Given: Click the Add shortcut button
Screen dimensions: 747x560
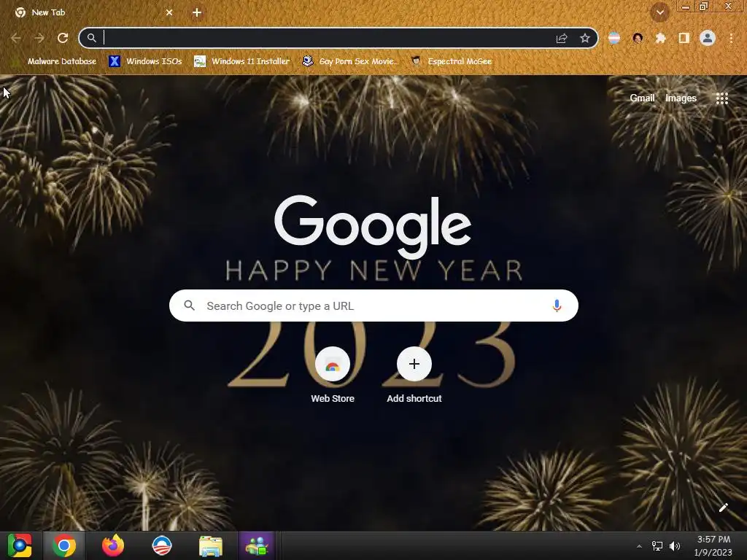Looking at the screenshot, I should tap(414, 376).
